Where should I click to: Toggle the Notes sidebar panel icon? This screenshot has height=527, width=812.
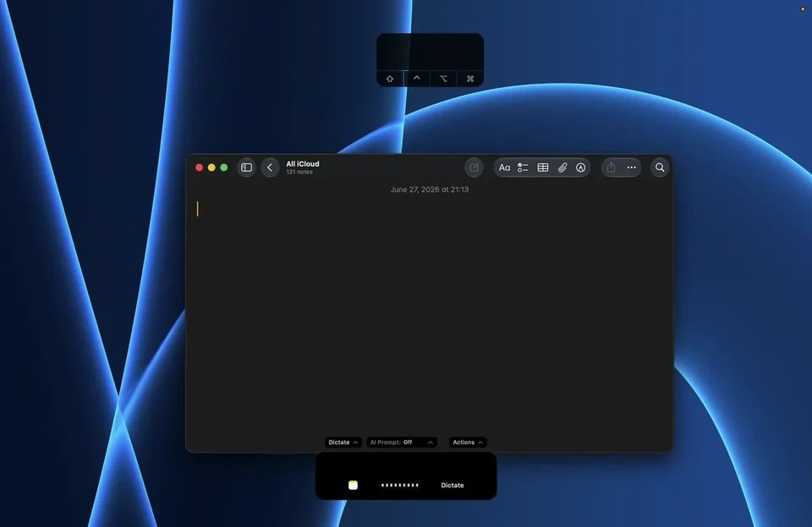246,167
